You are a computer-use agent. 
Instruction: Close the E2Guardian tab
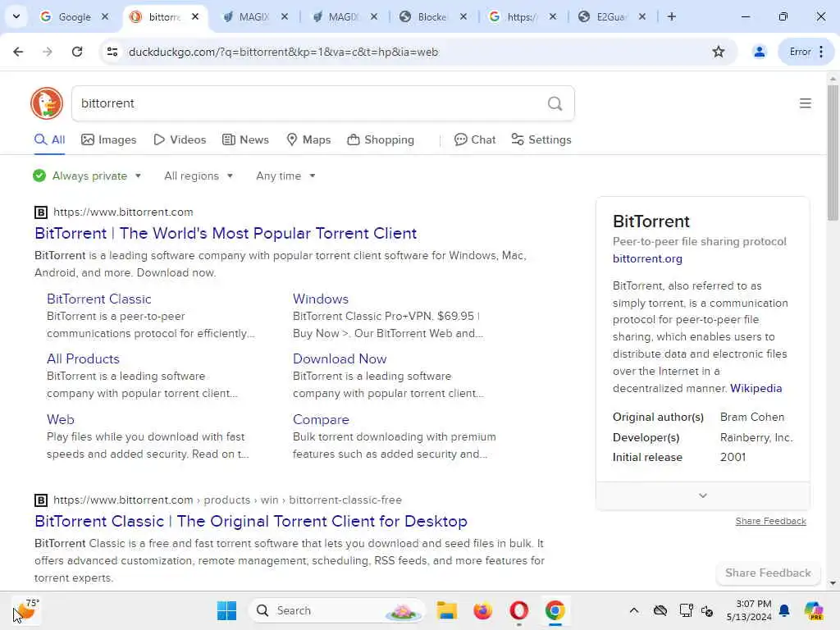coord(641,16)
